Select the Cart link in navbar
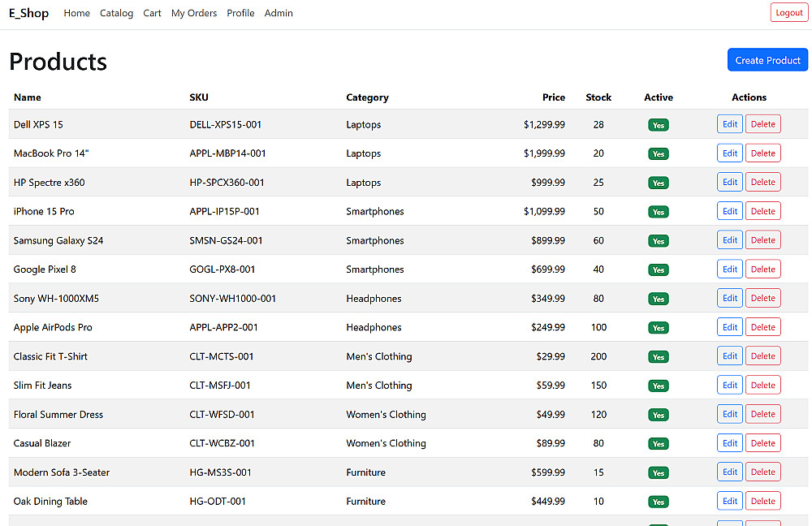Screen dimensions: 812x526 [x=153, y=13]
